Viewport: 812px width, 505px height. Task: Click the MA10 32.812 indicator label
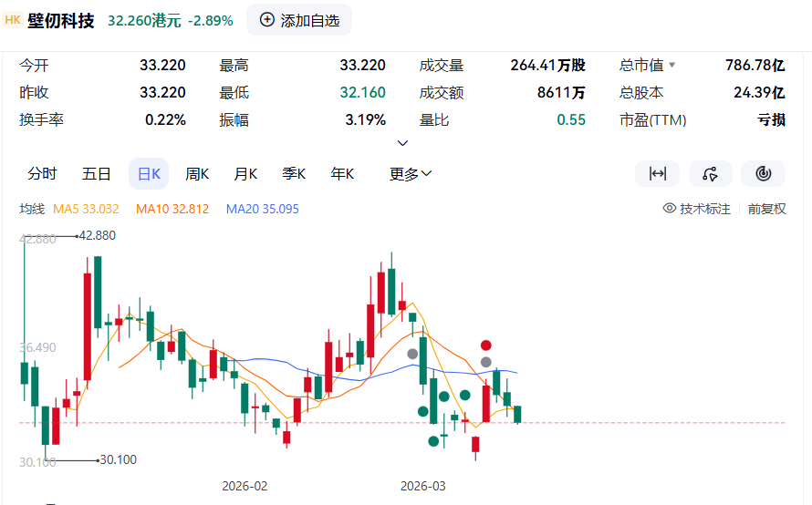pyautogui.click(x=172, y=209)
